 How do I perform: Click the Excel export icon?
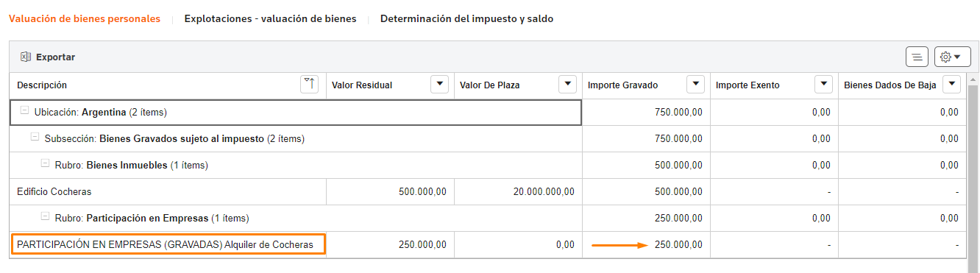click(x=25, y=57)
